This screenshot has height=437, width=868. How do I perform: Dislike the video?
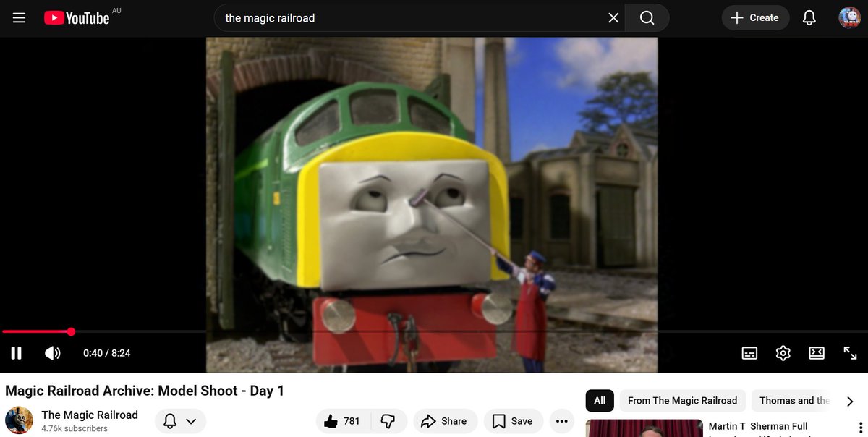coord(389,421)
